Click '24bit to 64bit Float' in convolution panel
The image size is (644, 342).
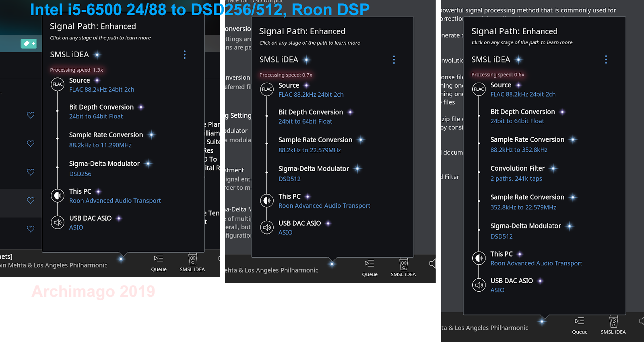(x=517, y=121)
